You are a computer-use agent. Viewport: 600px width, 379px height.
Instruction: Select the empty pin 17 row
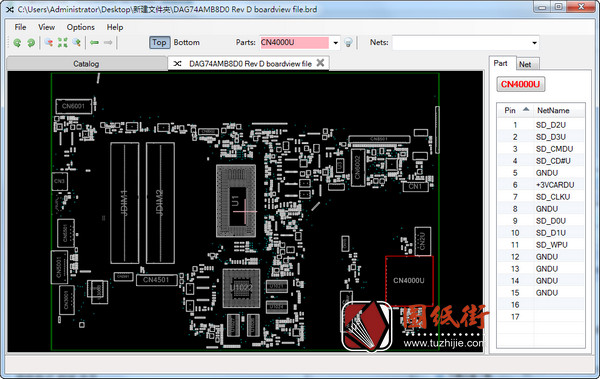541,317
